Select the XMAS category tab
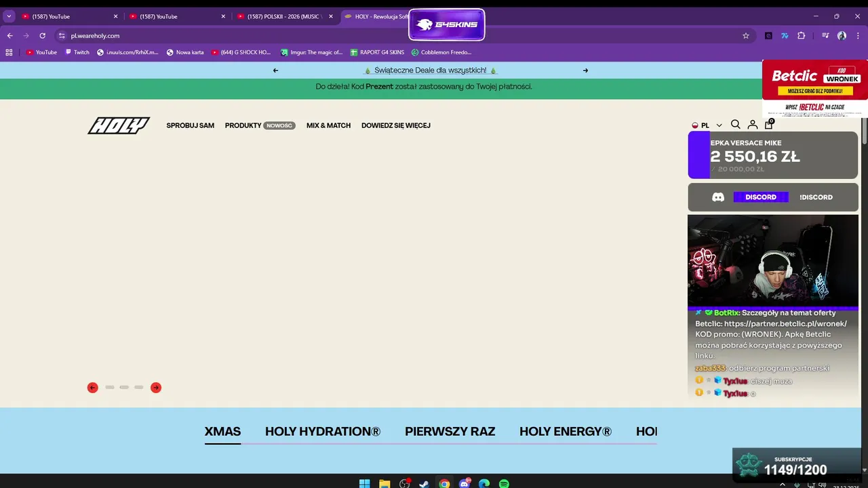Screen dimensions: 868x488 click(x=222, y=432)
